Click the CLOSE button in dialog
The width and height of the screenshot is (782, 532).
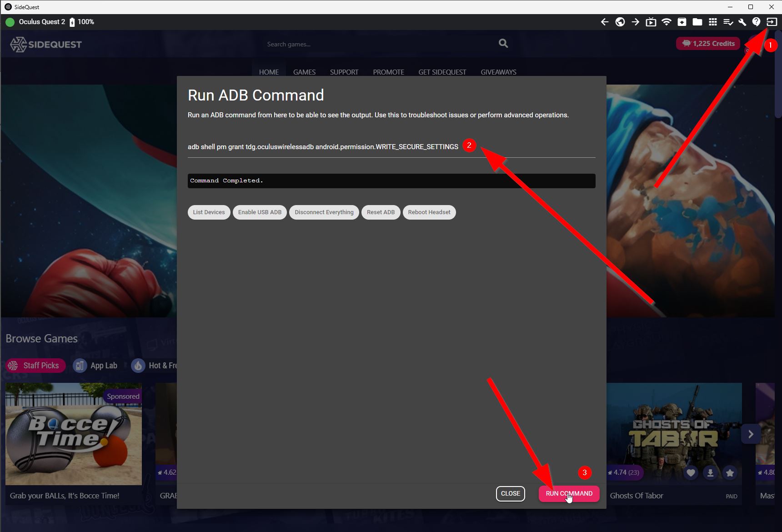pyautogui.click(x=510, y=493)
